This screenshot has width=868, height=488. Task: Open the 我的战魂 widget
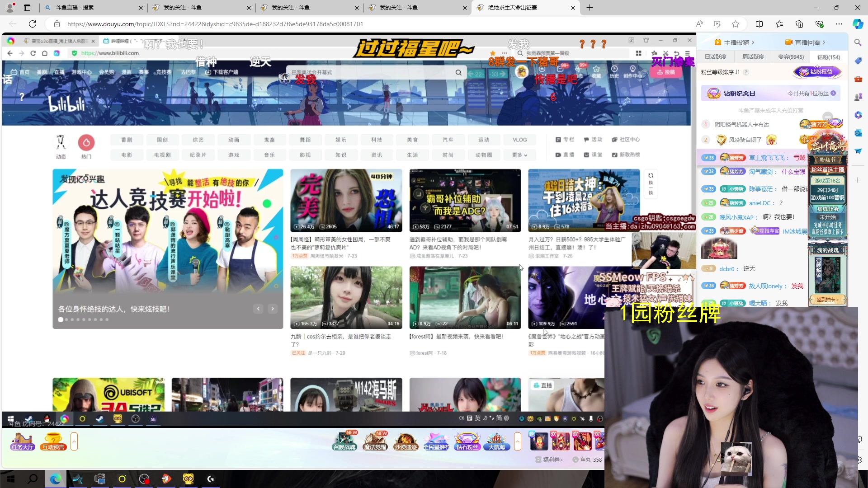pos(827,250)
